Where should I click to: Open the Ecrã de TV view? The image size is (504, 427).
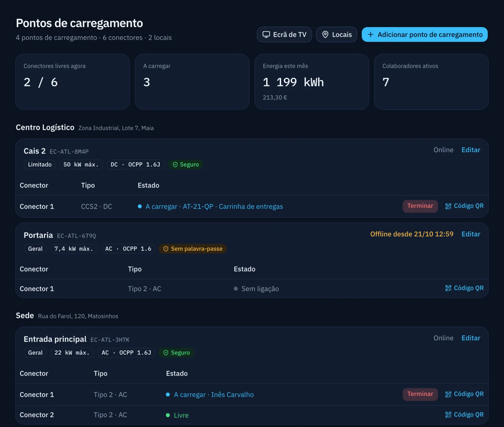284,35
